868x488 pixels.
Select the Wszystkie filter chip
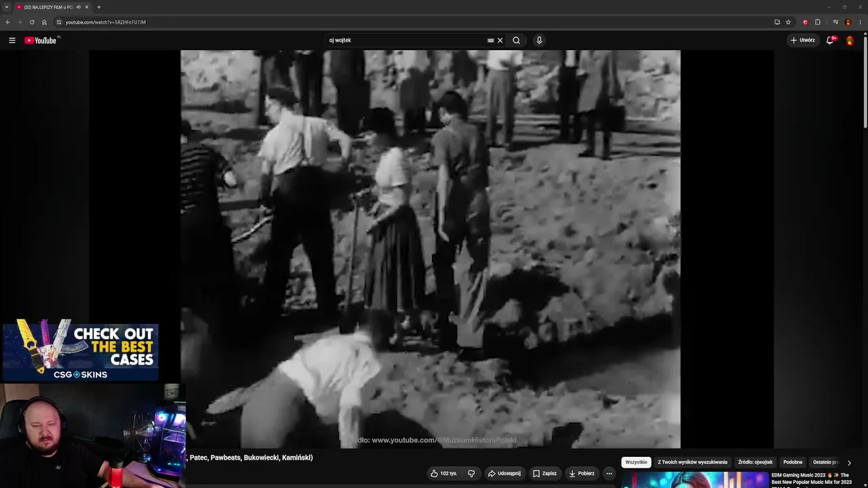[636, 462]
